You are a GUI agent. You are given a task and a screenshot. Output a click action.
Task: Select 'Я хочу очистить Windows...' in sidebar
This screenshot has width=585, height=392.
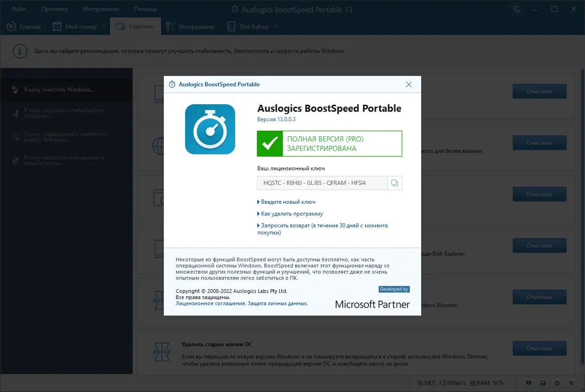[66, 90]
